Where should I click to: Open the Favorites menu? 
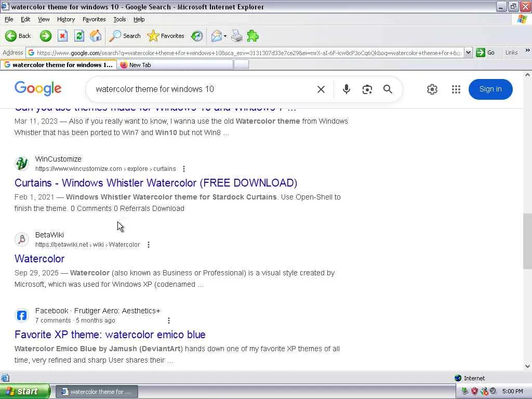[x=94, y=19]
